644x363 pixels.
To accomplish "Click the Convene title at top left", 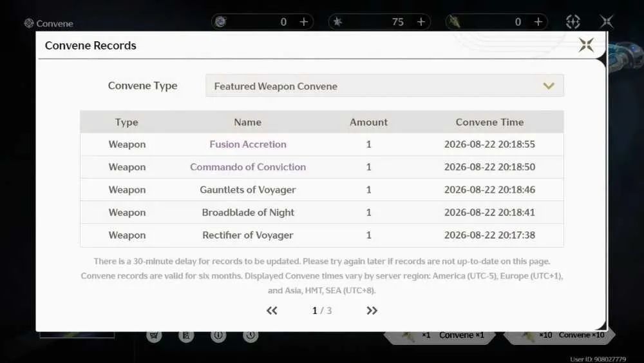I will click(x=55, y=23).
